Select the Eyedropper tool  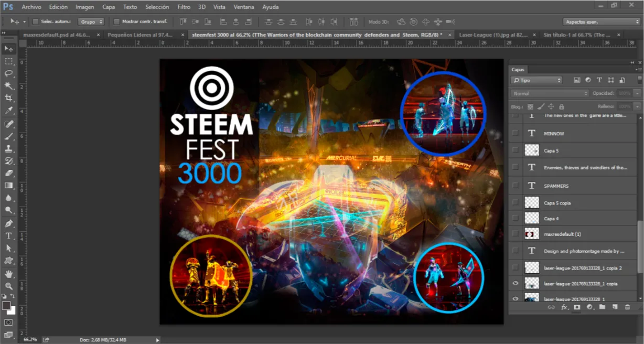(x=9, y=111)
